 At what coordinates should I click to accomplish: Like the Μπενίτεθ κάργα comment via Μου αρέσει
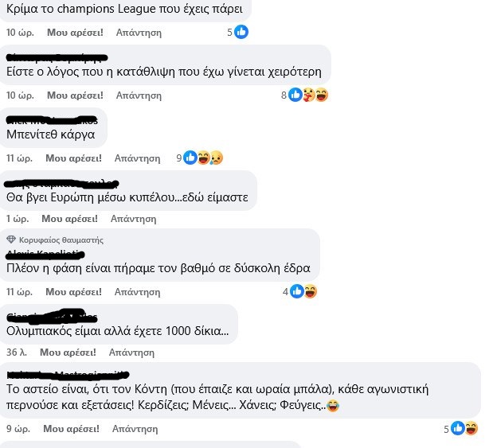pyautogui.click(x=73, y=158)
